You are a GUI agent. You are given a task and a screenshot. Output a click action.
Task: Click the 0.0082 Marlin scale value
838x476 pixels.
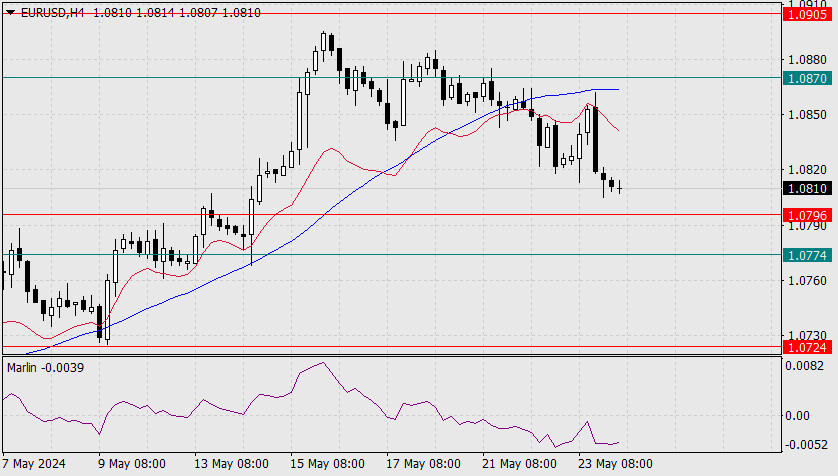[804, 366]
